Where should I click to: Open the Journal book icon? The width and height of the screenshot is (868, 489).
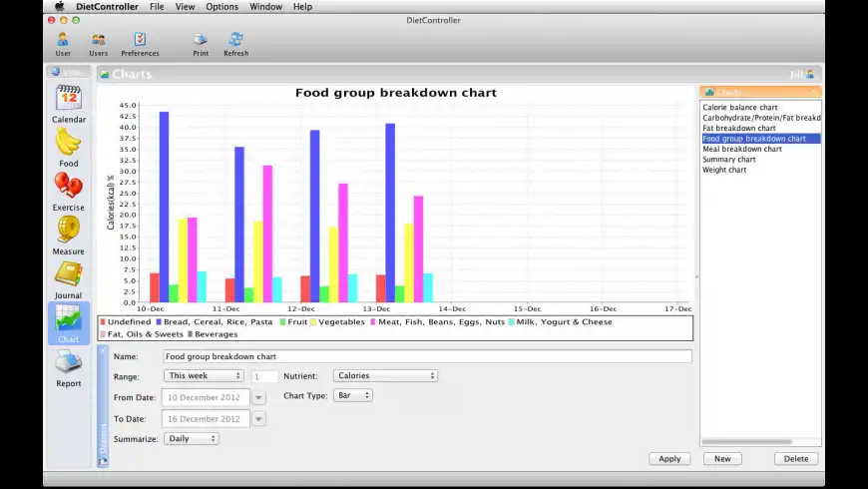point(68,274)
